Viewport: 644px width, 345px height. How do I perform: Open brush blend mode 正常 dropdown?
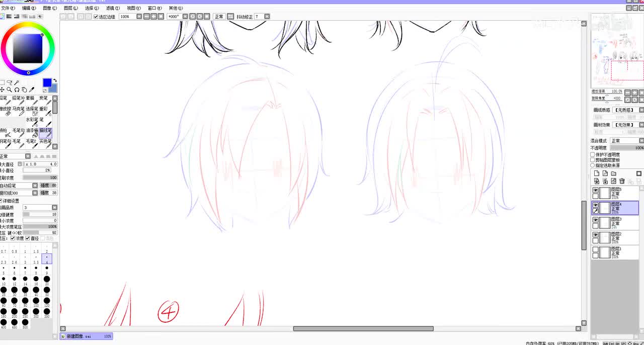(28, 156)
